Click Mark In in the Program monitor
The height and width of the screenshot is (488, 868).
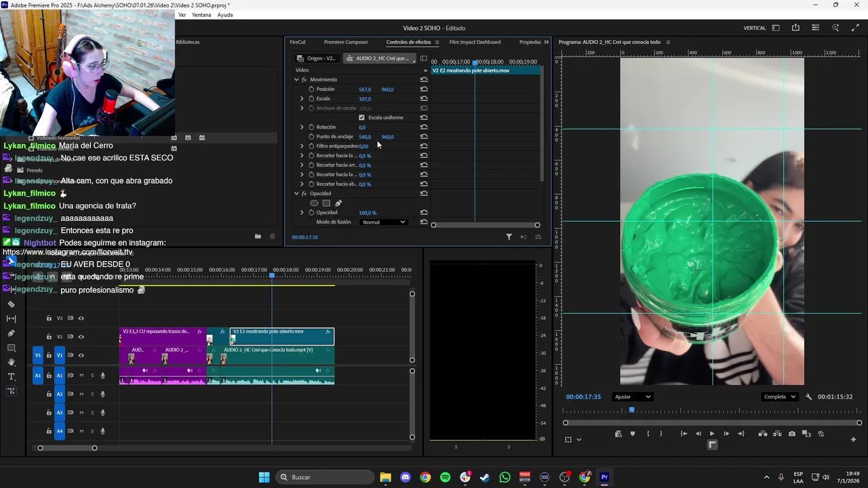(648, 434)
